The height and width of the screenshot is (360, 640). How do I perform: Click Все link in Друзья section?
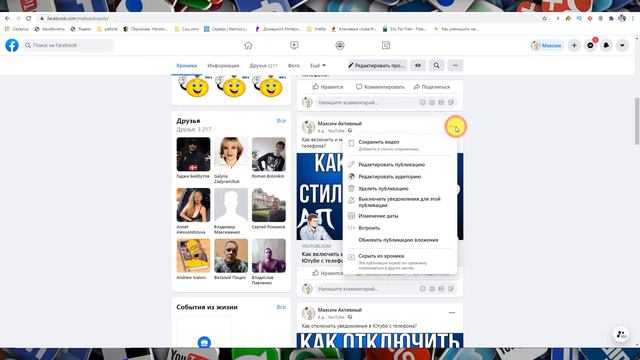pos(281,121)
